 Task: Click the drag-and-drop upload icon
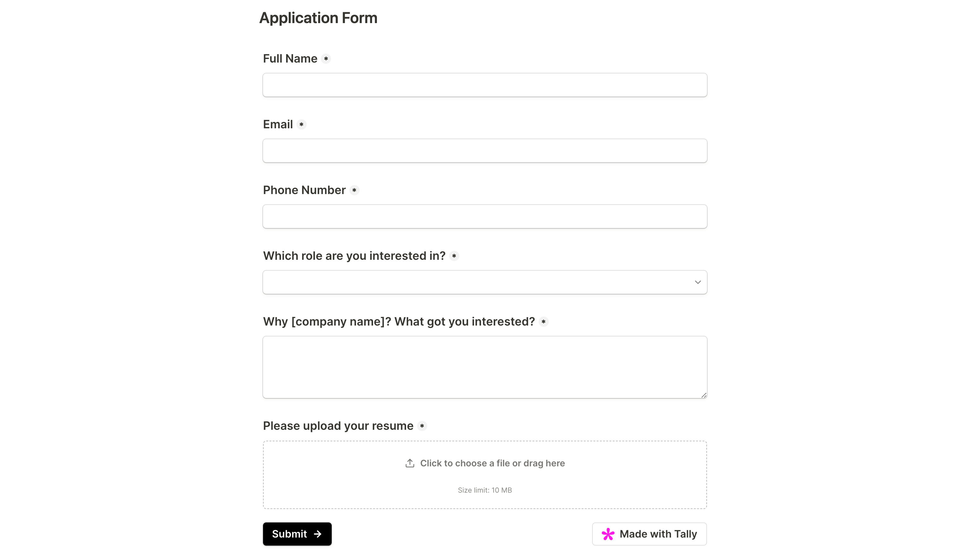click(x=410, y=463)
